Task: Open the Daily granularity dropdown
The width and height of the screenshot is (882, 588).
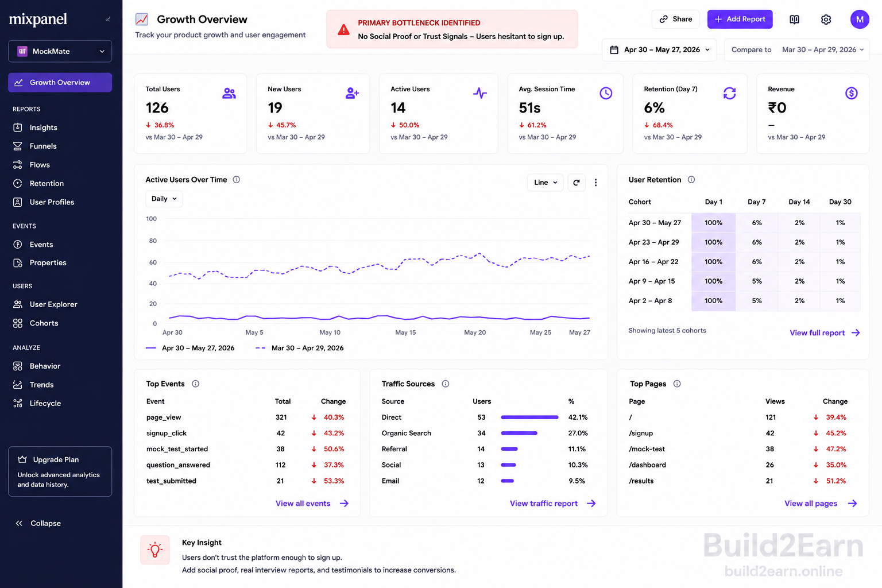Action: (x=164, y=199)
